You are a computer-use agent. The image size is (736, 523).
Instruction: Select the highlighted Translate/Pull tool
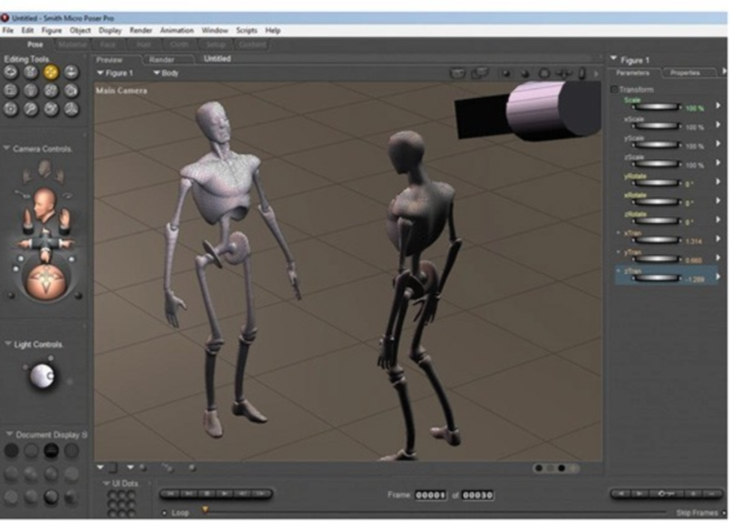point(51,72)
